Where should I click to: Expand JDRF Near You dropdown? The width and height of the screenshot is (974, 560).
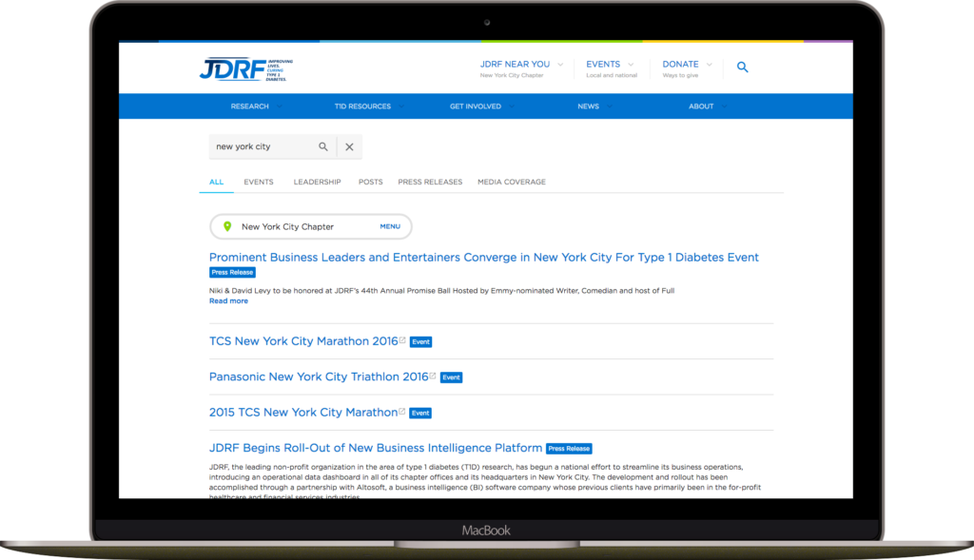[560, 65]
